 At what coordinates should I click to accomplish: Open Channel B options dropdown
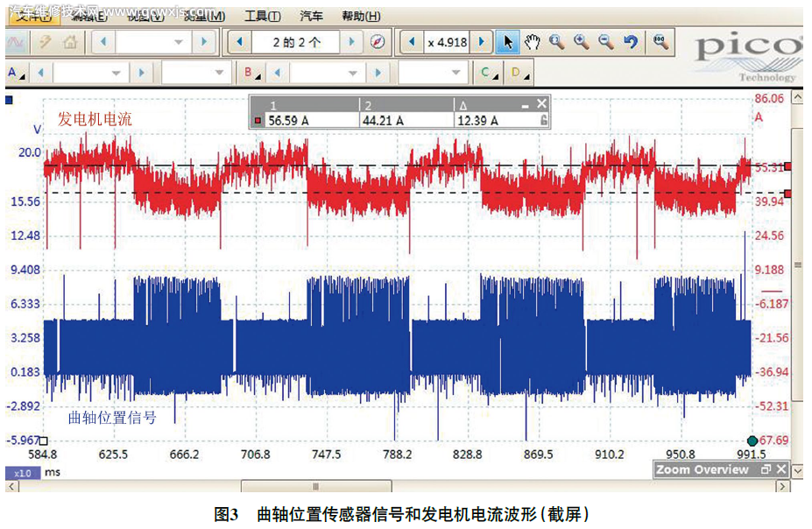252,73
